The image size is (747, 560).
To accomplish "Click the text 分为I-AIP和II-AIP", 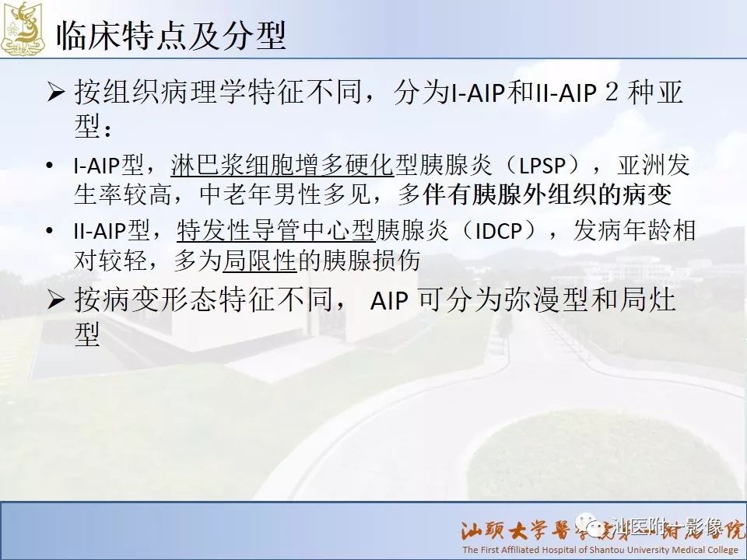I will [x=495, y=92].
